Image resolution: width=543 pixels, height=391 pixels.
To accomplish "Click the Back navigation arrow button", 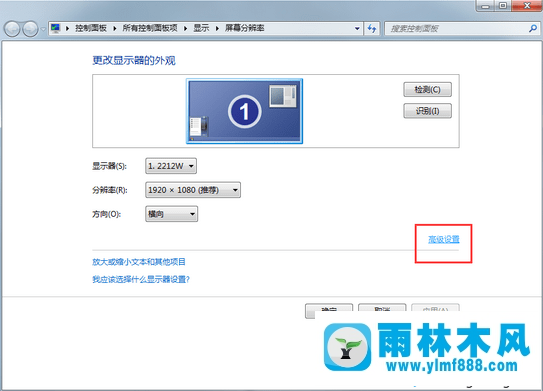I will (x=12, y=29).
